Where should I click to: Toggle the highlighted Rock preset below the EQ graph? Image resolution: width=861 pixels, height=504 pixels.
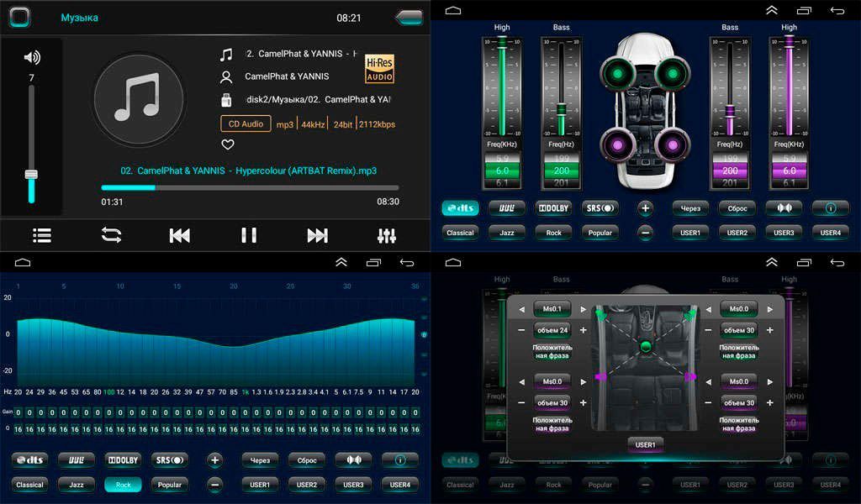click(123, 485)
